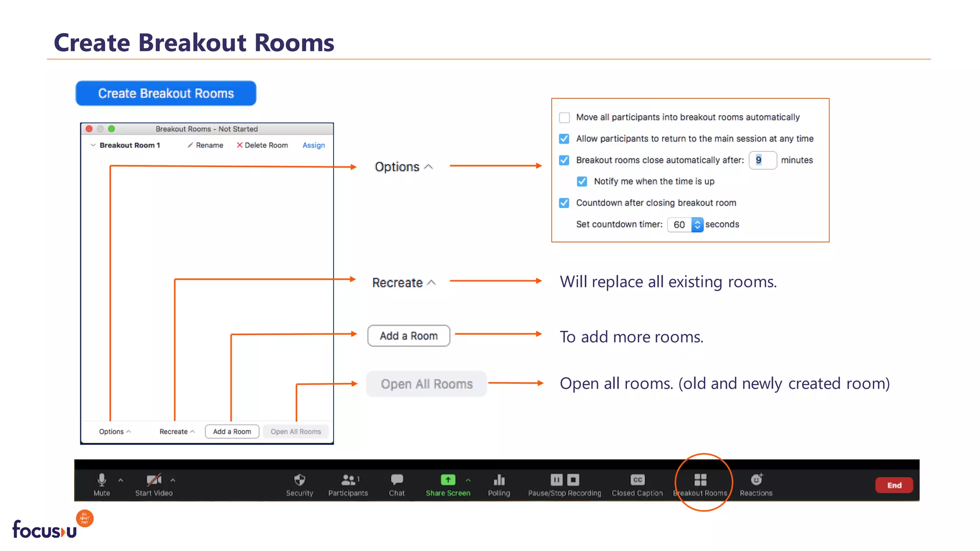The height and width of the screenshot is (551, 980).
Task: Uncheck Countdown after closing breakout room
Action: pos(565,203)
